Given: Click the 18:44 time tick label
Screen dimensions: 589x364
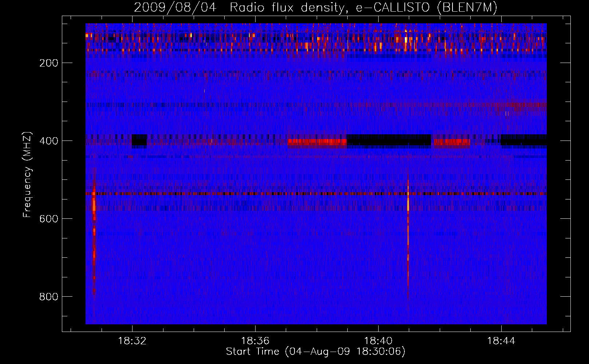Looking at the screenshot, I should (x=501, y=341).
